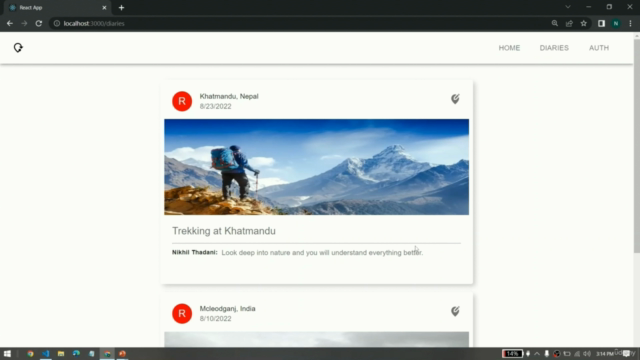Click the R avatar on Khatmandu, Nepal card
Screen dimensions: 640x360
[x=182, y=101]
